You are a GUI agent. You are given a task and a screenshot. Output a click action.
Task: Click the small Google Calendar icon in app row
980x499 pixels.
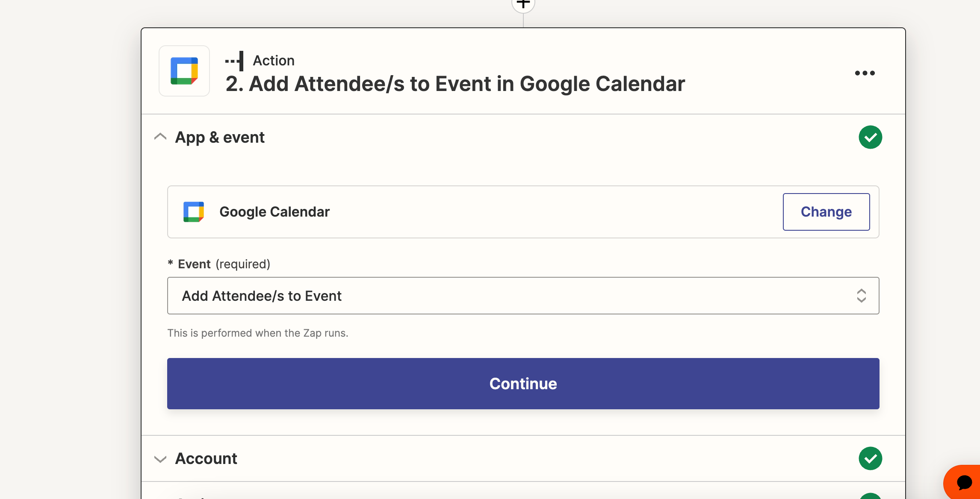pyautogui.click(x=194, y=212)
